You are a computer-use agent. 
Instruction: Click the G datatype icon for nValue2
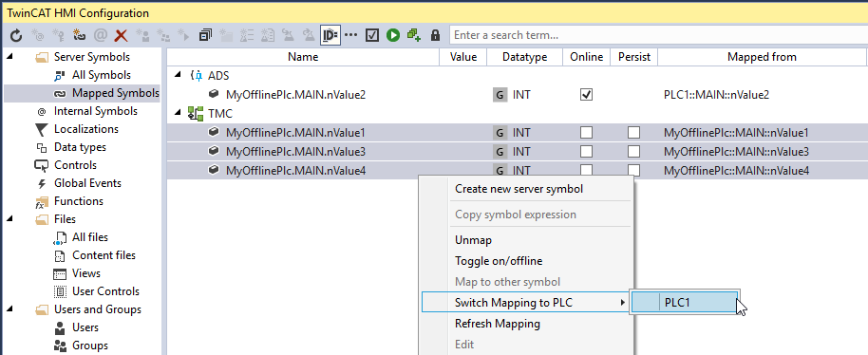pyautogui.click(x=500, y=95)
